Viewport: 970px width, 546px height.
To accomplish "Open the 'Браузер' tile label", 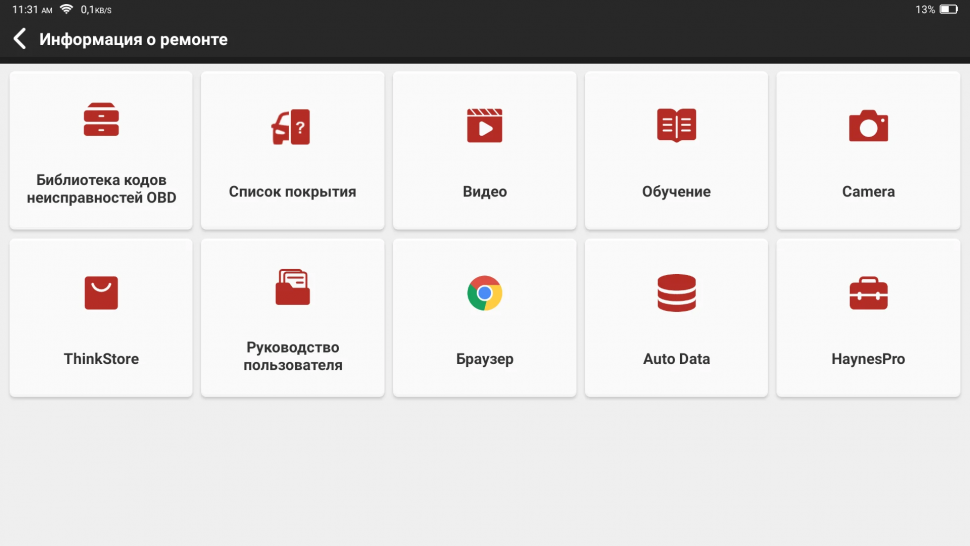I will point(484,359).
